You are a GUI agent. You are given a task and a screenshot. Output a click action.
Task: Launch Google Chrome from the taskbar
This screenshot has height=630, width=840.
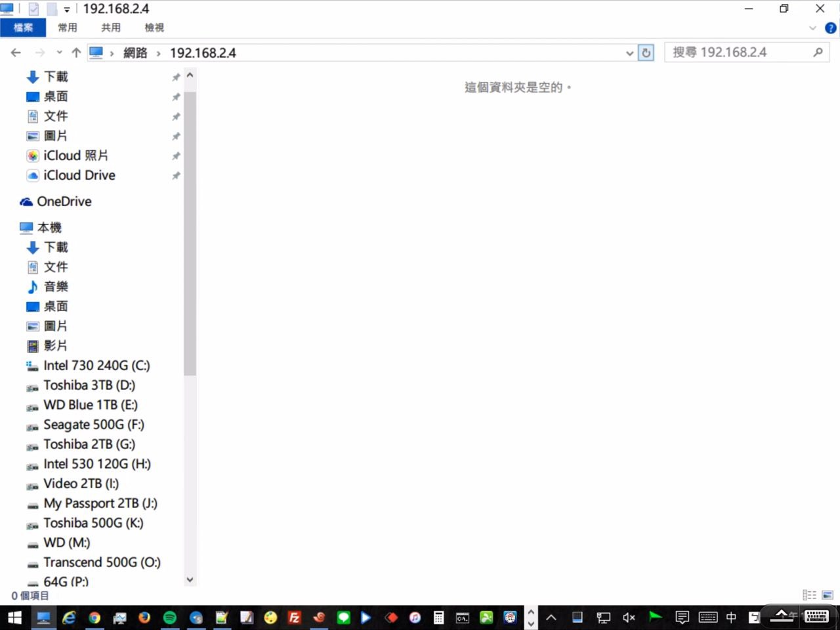coord(94,618)
